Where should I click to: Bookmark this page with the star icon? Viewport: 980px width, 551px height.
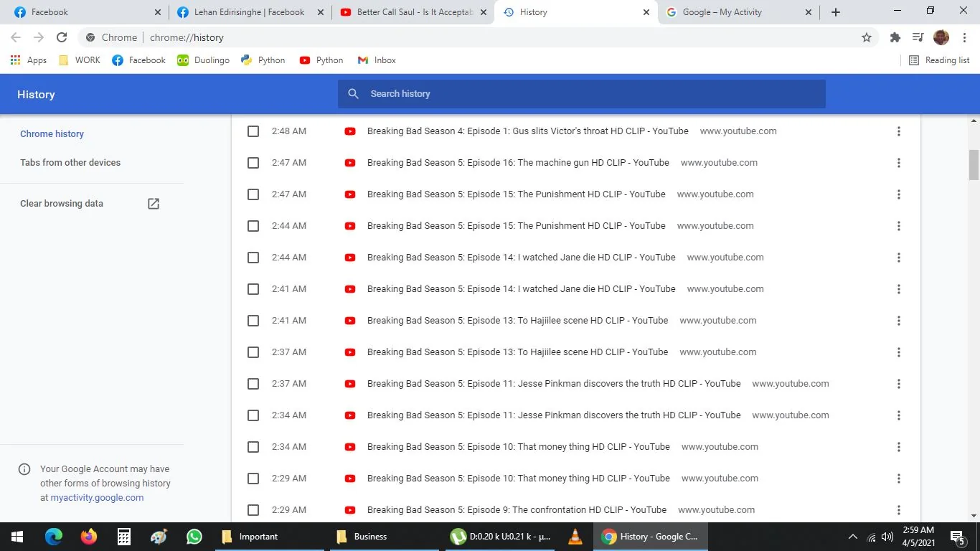pos(867,37)
